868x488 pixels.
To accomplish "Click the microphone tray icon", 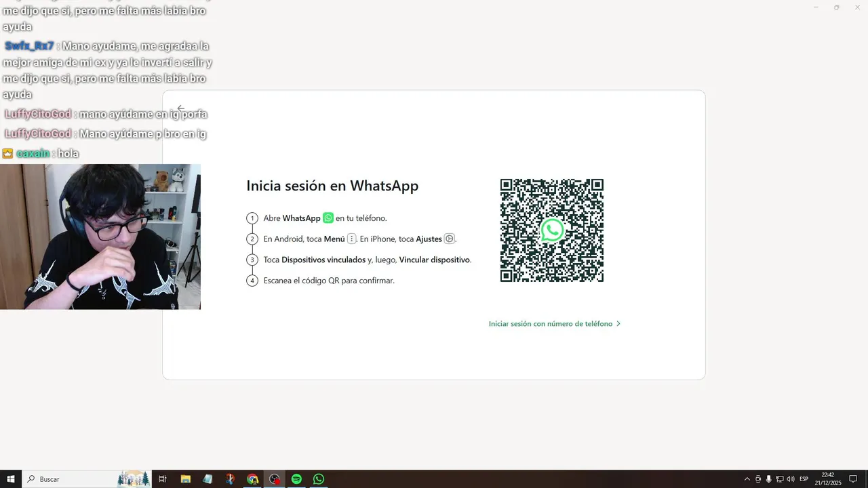I will [768, 479].
